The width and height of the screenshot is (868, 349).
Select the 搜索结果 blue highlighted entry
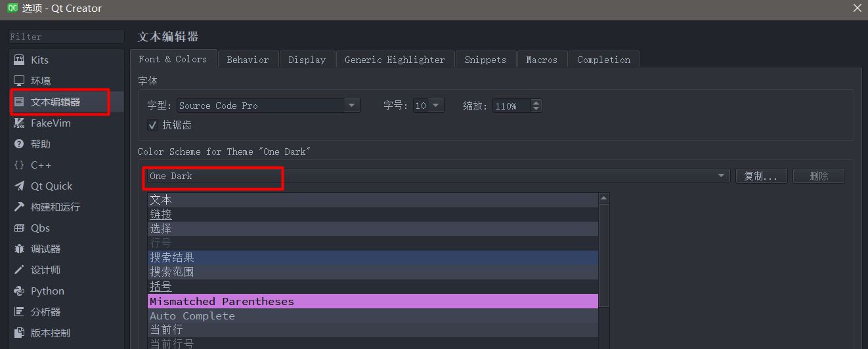373,258
